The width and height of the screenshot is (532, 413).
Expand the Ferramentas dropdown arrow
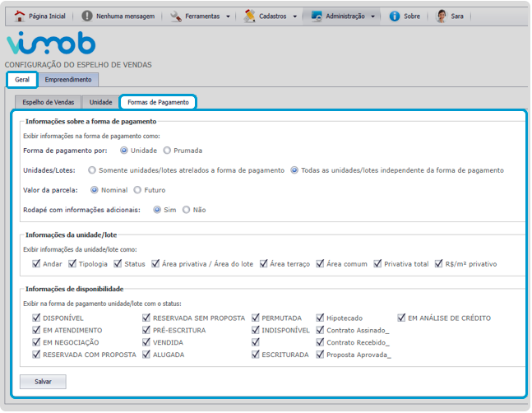228,16
